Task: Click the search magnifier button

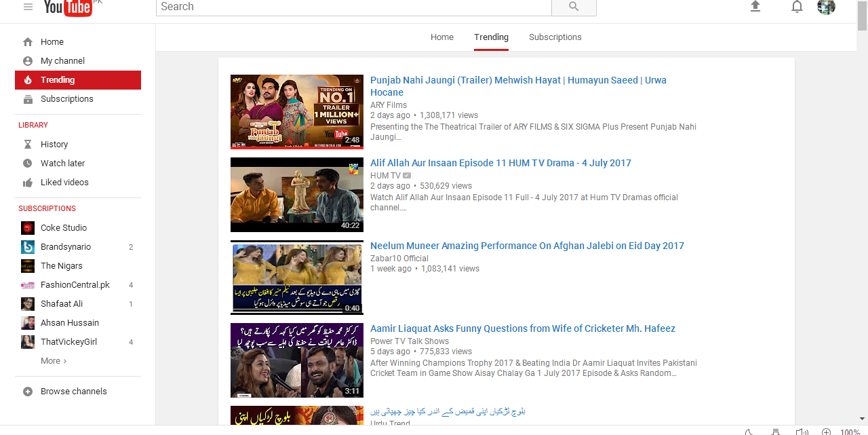Action: [x=574, y=7]
